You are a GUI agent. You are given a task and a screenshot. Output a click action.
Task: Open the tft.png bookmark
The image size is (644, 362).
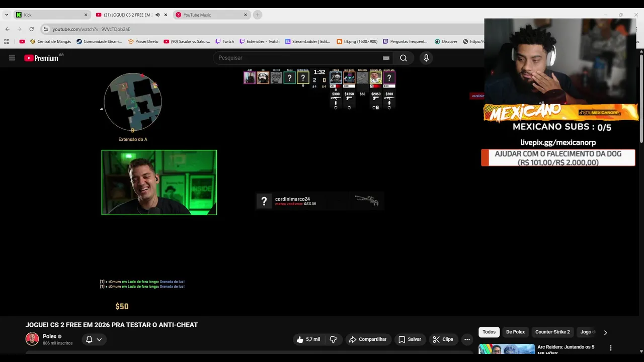point(357,42)
